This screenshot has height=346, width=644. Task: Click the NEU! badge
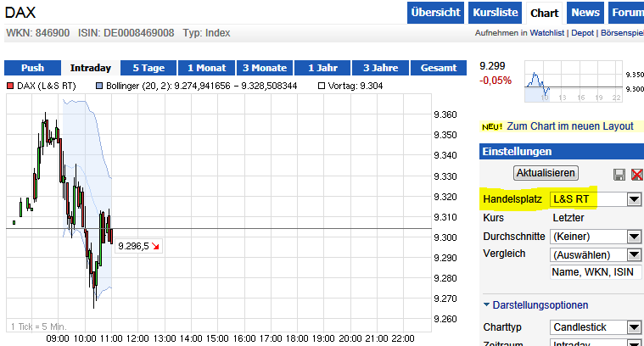point(492,126)
